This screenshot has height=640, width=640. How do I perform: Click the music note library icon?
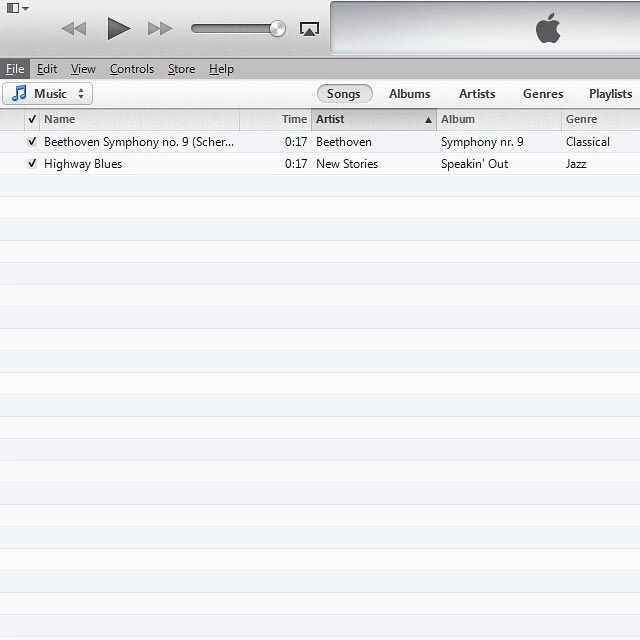19,94
